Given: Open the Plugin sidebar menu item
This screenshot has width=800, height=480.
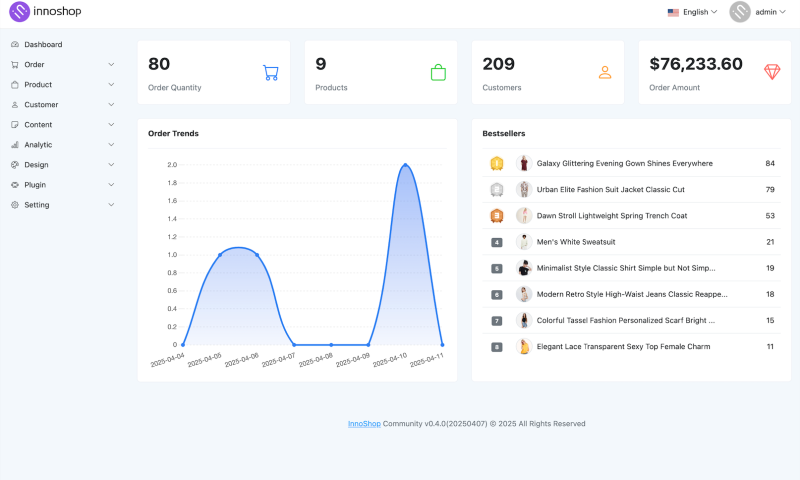Looking at the screenshot, I should [35, 185].
